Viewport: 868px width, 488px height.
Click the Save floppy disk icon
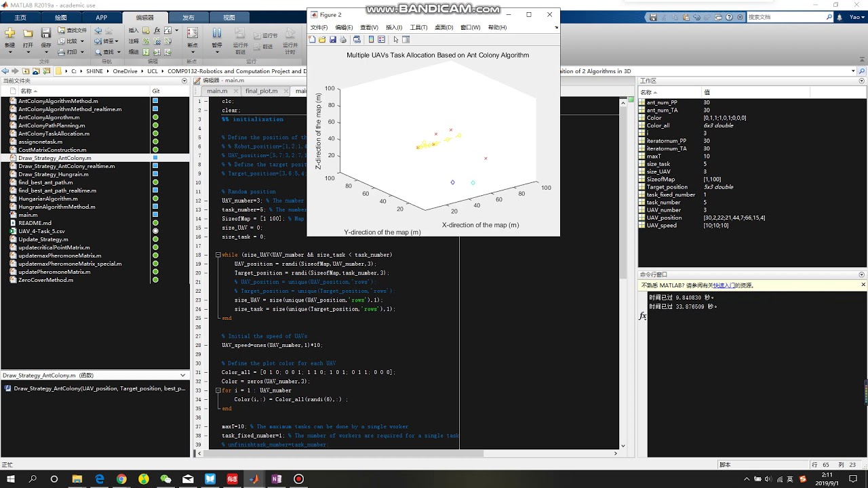point(46,33)
